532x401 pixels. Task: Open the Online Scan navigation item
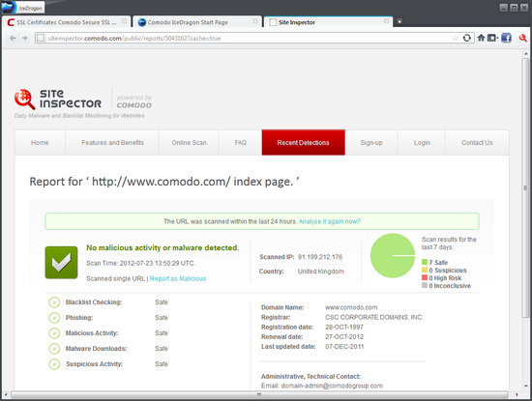[x=189, y=143]
